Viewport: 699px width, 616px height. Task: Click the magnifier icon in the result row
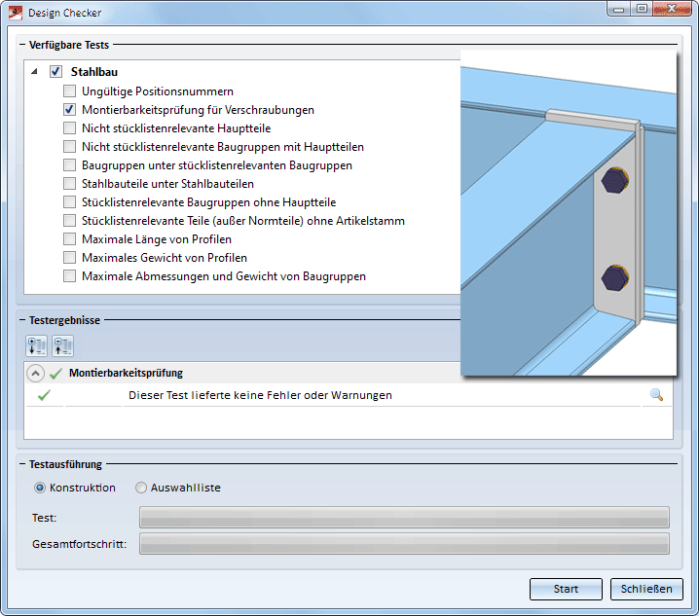click(x=656, y=395)
